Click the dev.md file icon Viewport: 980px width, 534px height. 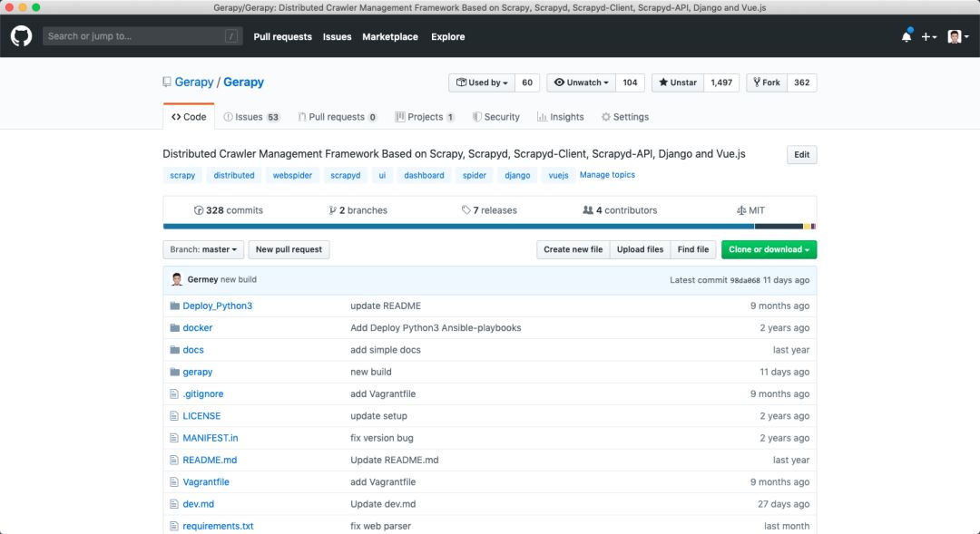pos(174,504)
